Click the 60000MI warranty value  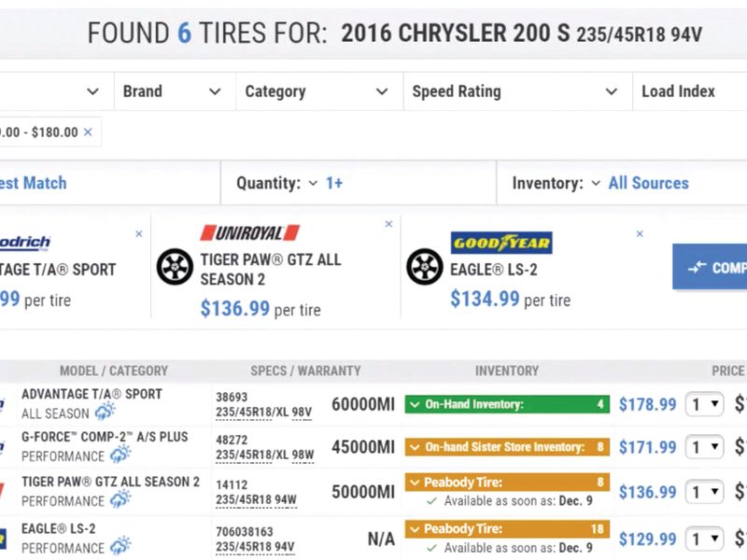point(363,405)
